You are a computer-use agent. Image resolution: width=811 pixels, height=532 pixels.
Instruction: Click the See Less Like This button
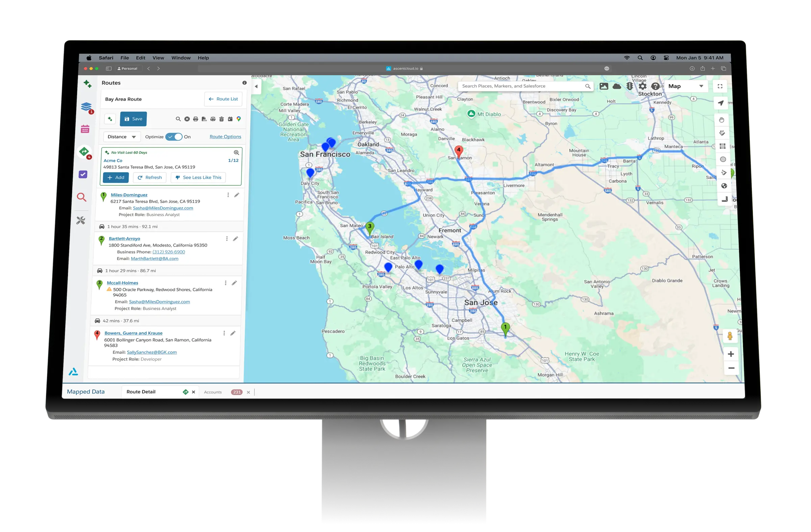[x=198, y=177]
